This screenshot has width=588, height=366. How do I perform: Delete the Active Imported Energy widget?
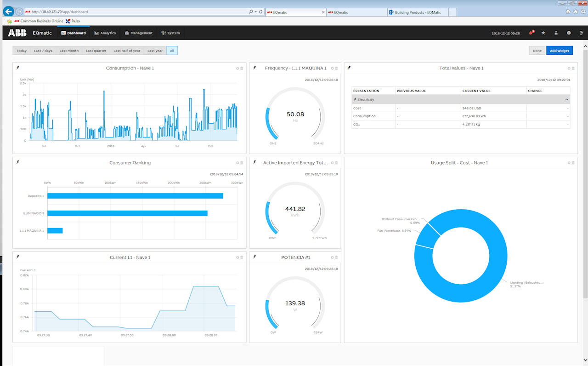pyautogui.click(x=336, y=163)
